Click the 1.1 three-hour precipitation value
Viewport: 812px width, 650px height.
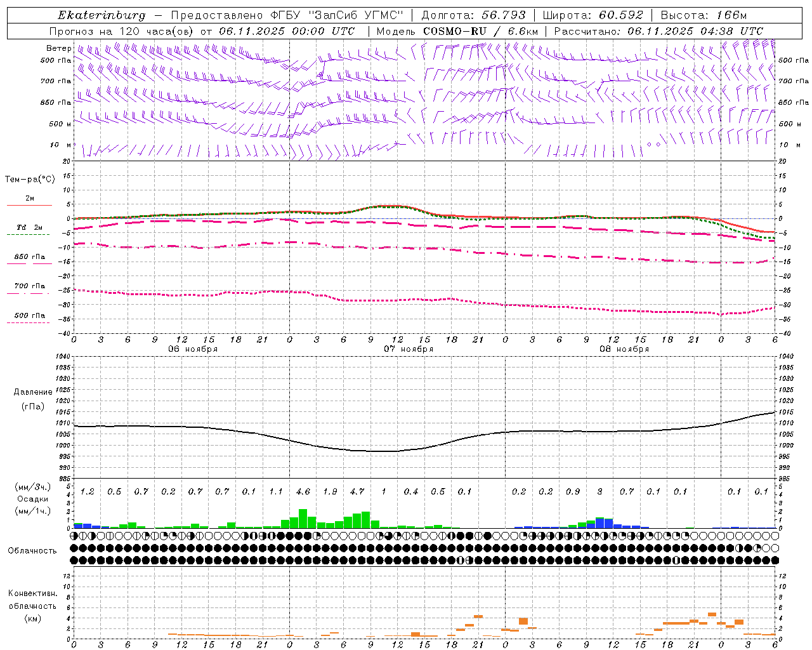click(x=276, y=491)
